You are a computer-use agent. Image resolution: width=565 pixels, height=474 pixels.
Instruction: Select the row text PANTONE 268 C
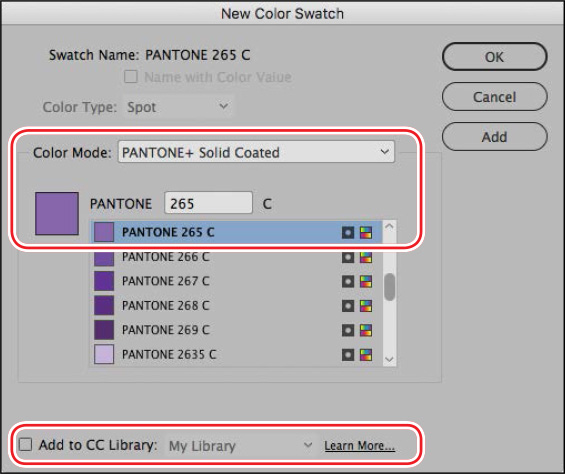click(166, 305)
